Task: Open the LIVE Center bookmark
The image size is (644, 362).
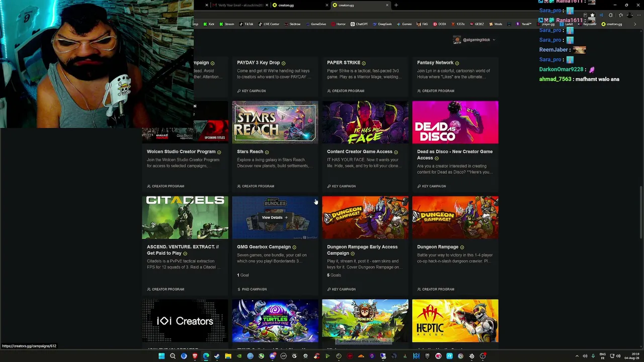Action: pos(269,24)
